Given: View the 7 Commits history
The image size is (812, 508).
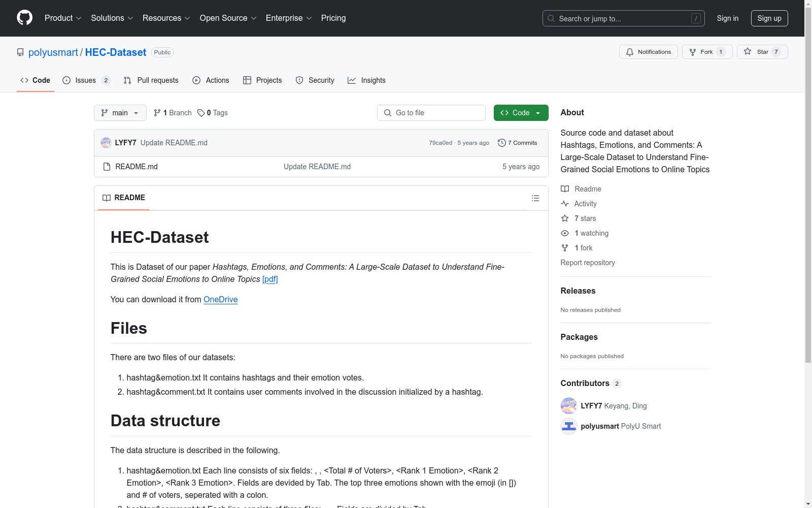Looking at the screenshot, I should (518, 143).
